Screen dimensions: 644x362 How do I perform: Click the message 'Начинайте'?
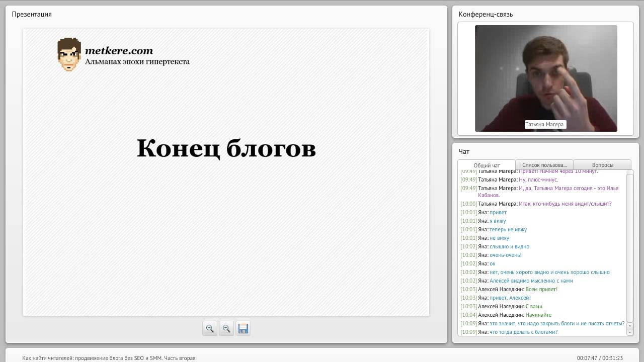pos(538,315)
